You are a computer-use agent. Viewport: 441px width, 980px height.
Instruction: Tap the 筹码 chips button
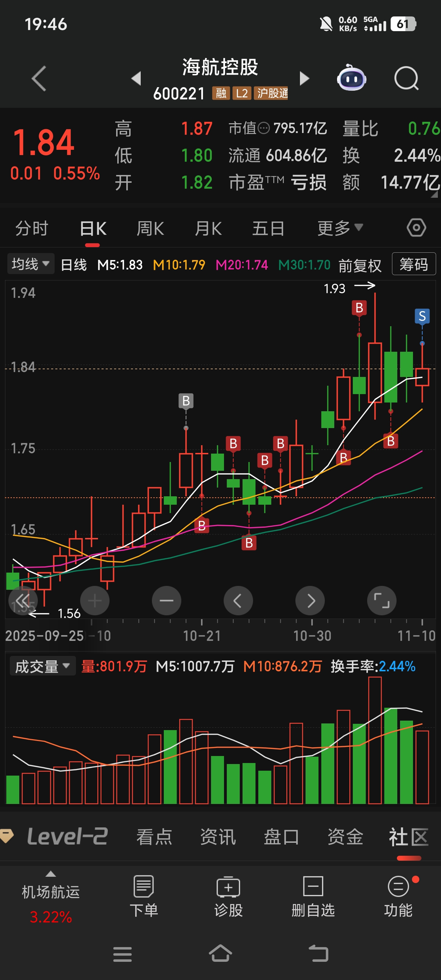point(414,264)
